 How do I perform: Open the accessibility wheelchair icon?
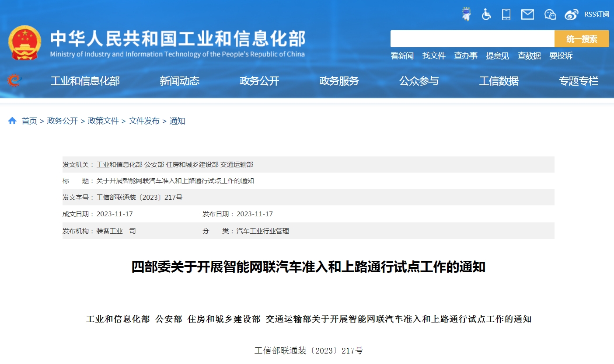486,14
